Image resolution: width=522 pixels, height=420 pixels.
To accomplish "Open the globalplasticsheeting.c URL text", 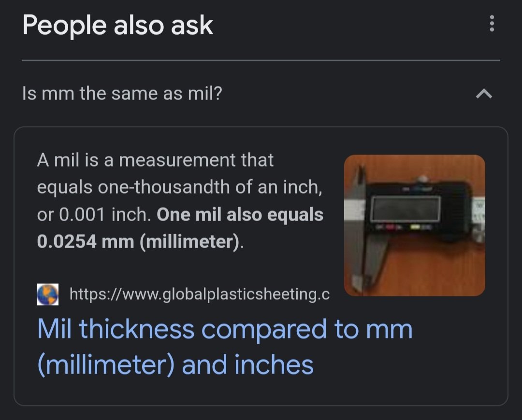I will point(200,294).
